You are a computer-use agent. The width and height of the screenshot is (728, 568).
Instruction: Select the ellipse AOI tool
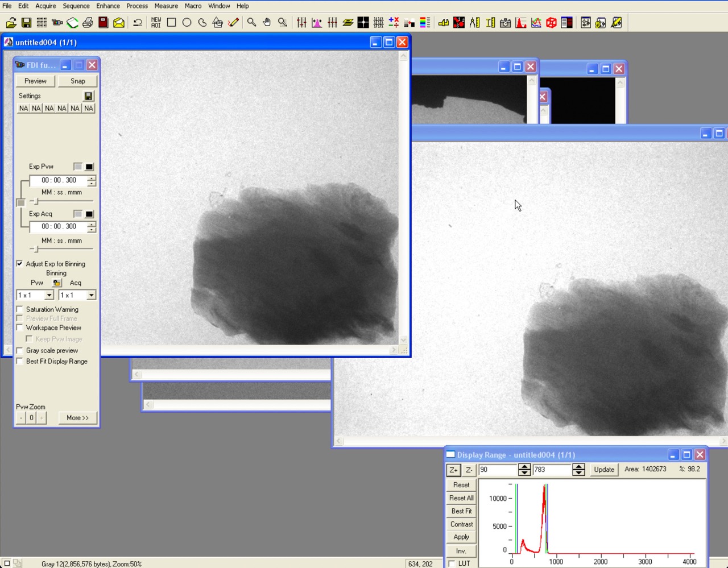tap(187, 23)
